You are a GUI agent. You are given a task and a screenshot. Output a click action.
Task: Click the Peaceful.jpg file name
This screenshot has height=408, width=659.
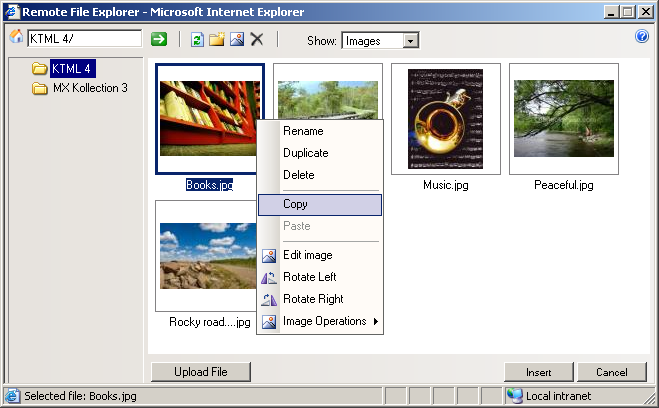pyautogui.click(x=564, y=185)
